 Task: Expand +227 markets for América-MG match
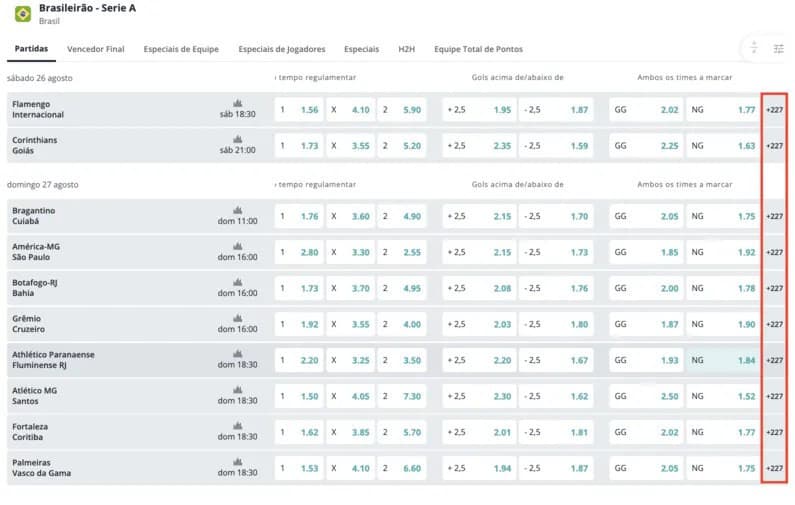(x=774, y=252)
